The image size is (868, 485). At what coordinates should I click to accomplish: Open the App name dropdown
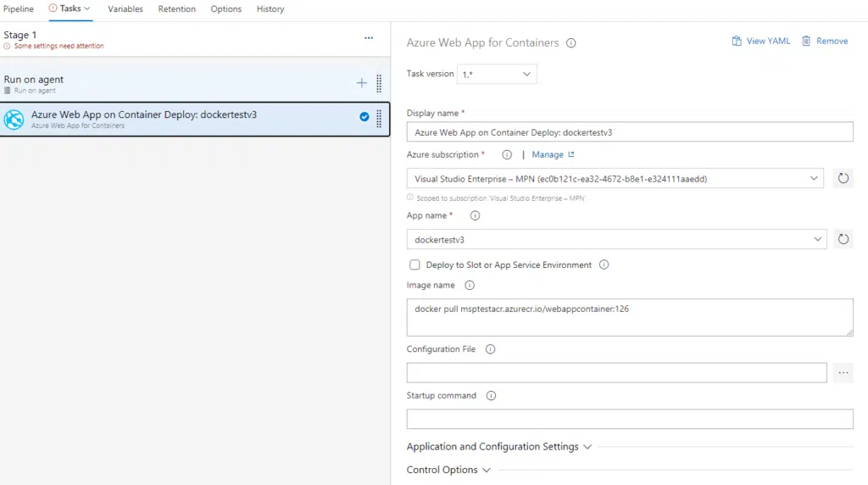617,239
